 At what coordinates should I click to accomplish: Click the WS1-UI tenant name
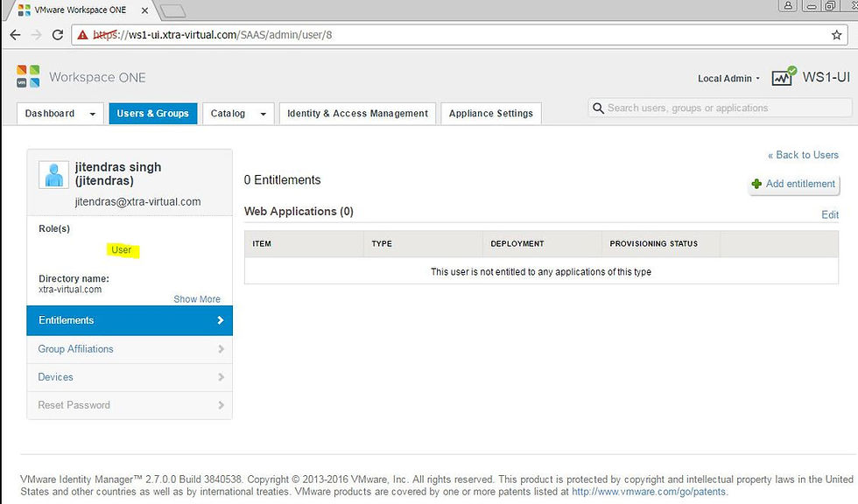826,77
